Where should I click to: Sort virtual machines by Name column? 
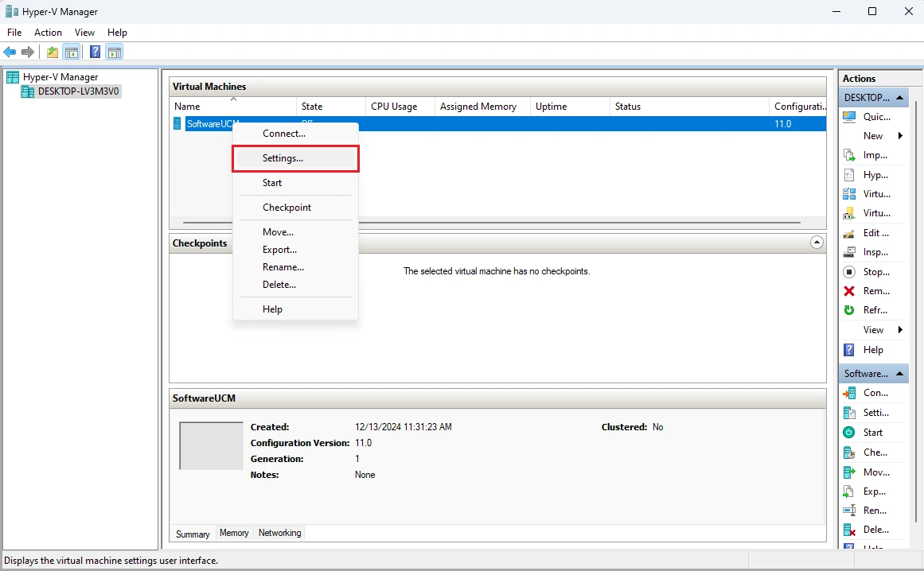[233, 107]
